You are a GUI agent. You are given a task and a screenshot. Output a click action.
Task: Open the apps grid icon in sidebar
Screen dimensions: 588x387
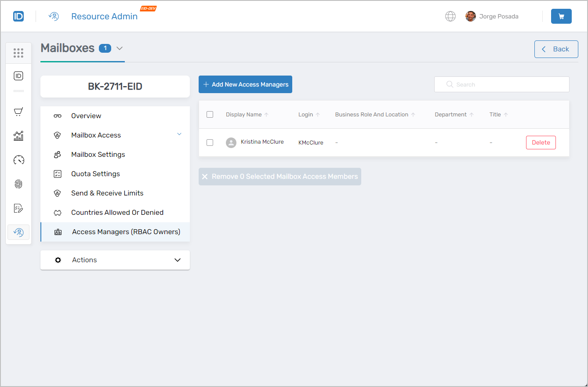[x=18, y=53]
